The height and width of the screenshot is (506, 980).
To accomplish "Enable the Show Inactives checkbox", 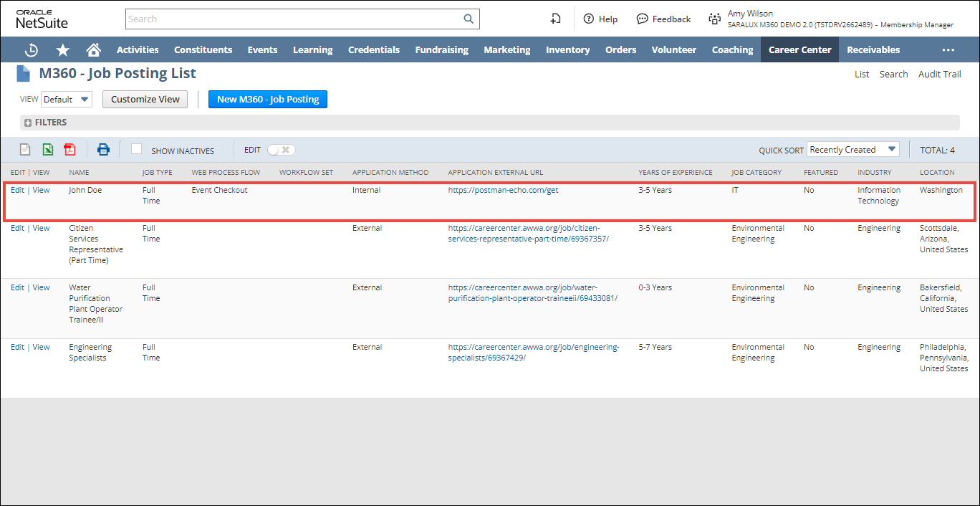I will pyautogui.click(x=136, y=149).
